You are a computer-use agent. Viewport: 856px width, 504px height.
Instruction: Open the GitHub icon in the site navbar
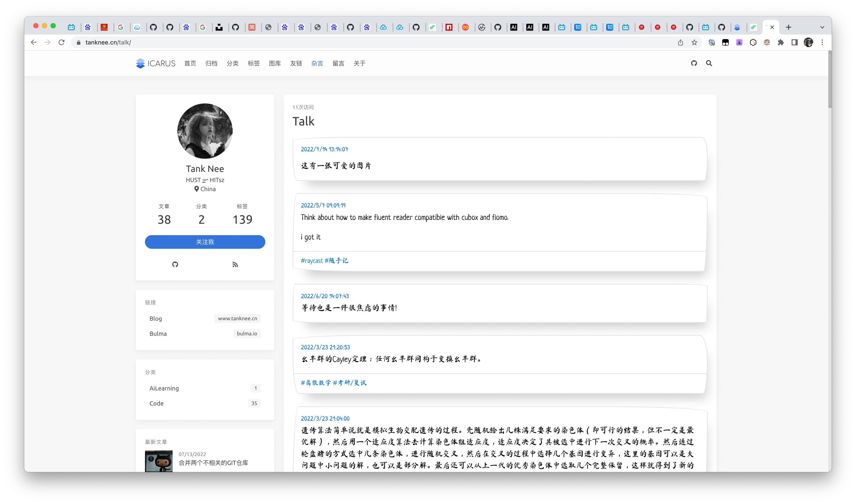694,63
